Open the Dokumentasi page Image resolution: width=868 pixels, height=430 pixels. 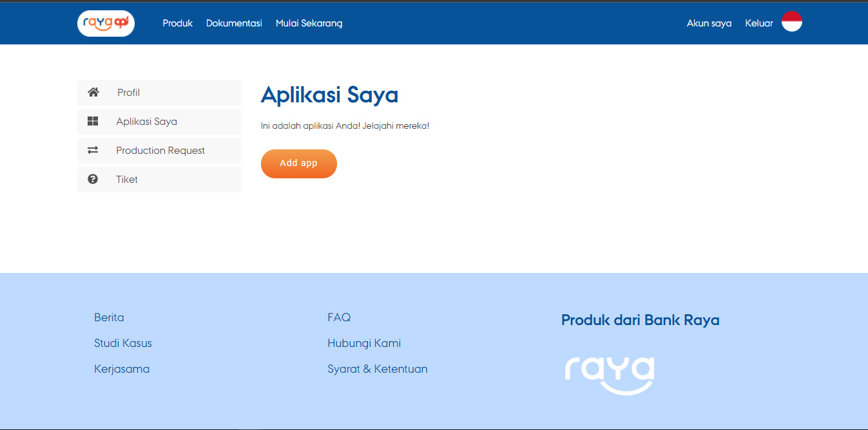coord(233,23)
